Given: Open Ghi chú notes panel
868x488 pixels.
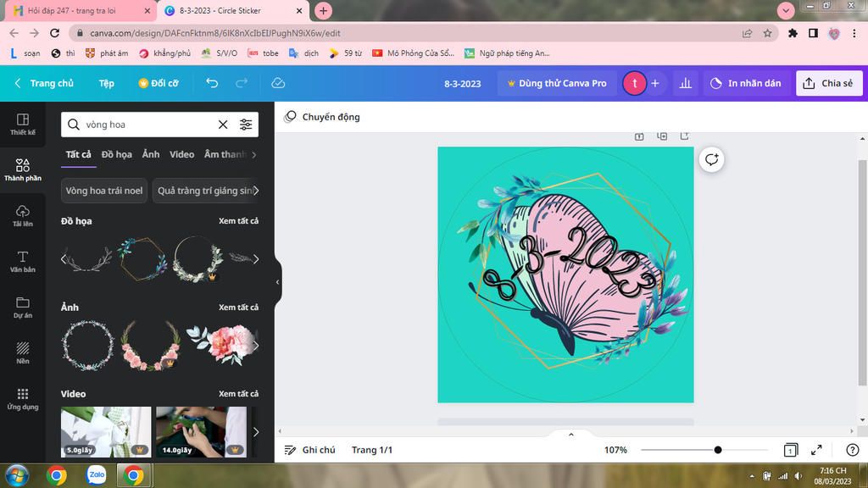Looking at the screenshot, I should (310, 450).
